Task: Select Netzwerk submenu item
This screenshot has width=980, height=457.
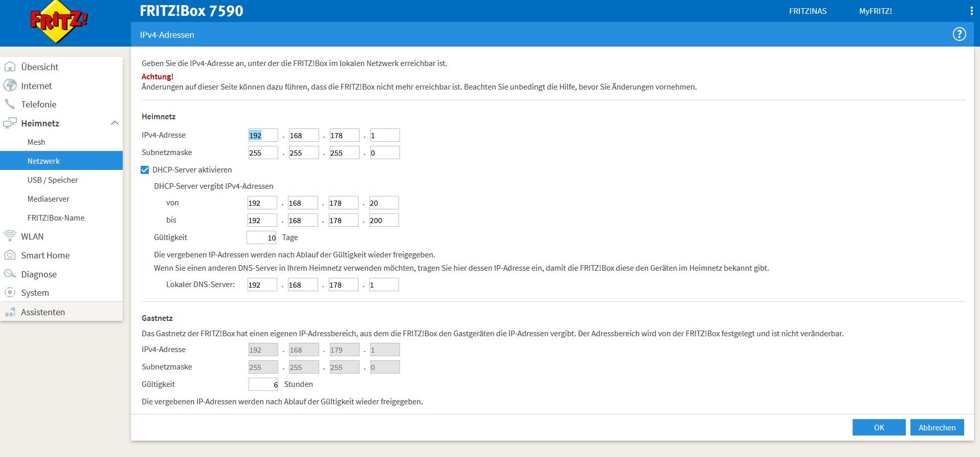Action: [x=61, y=161]
